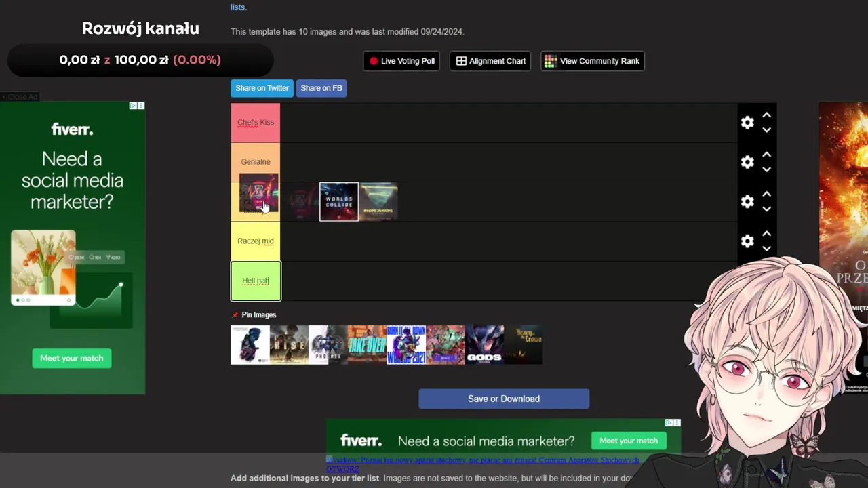Share the tier list on Twitter
This screenshot has width=868, height=488.
[262, 88]
